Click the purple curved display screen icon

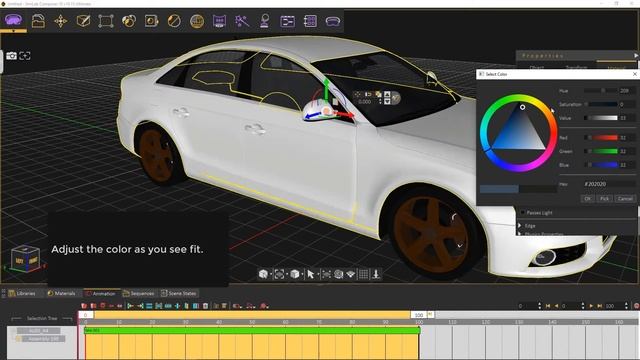pos(219,21)
